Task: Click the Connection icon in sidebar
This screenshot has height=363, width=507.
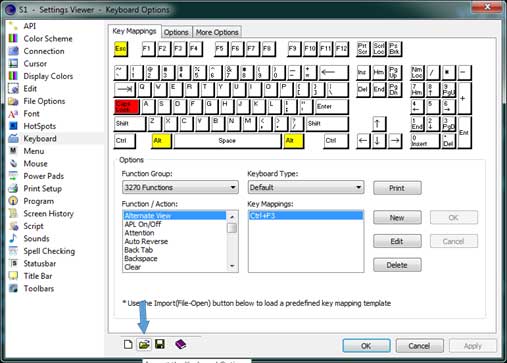Action: click(13, 51)
